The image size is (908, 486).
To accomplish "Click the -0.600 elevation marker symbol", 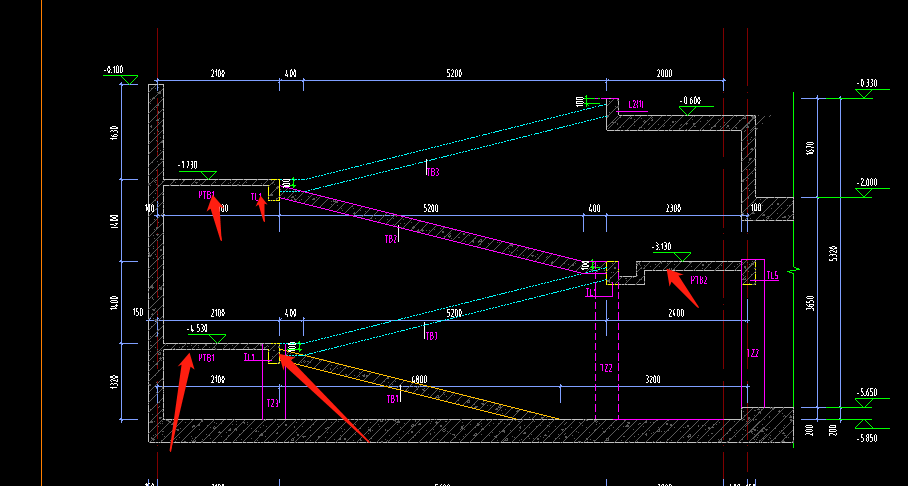I will coord(688,110).
